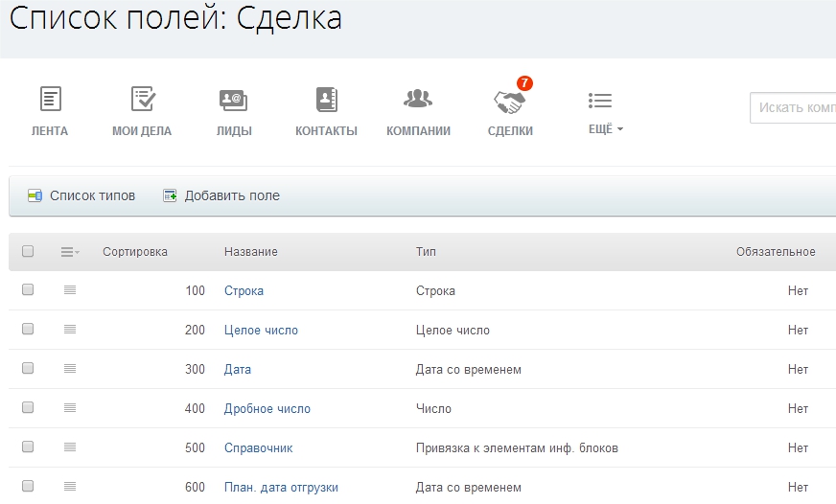Tick the checkbox for Справочник row
The height and width of the screenshot is (504, 836).
click(x=28, y=447)
